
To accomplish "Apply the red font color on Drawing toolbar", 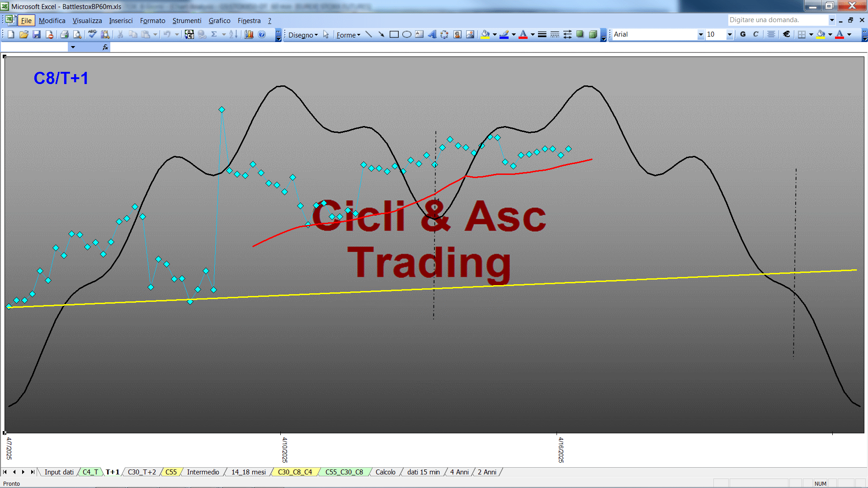I will click(x=523, y=34).
